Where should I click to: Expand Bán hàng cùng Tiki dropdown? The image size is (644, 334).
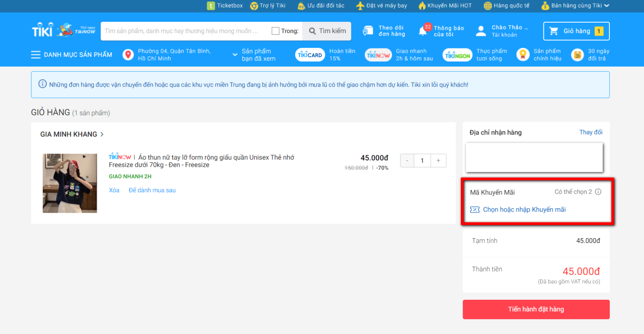[607, 6]
